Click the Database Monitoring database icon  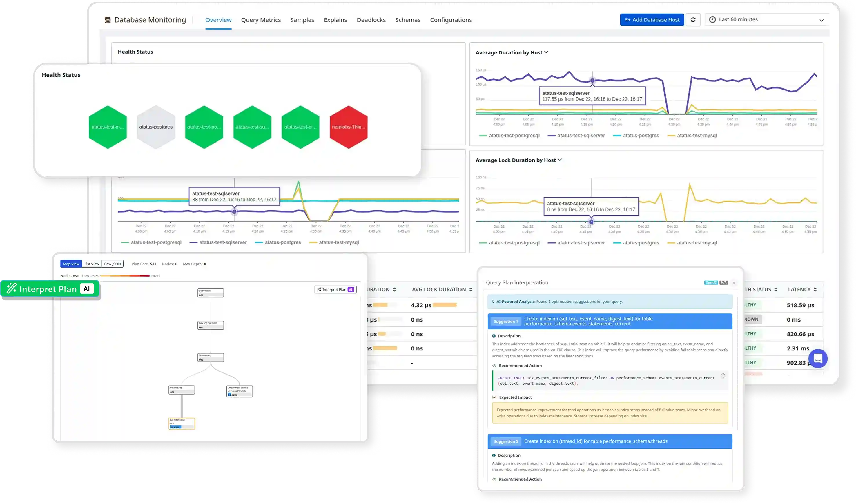coord(107,19)
